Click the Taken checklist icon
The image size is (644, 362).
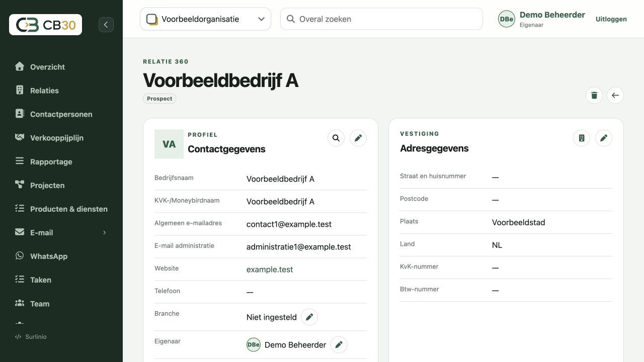20,279
